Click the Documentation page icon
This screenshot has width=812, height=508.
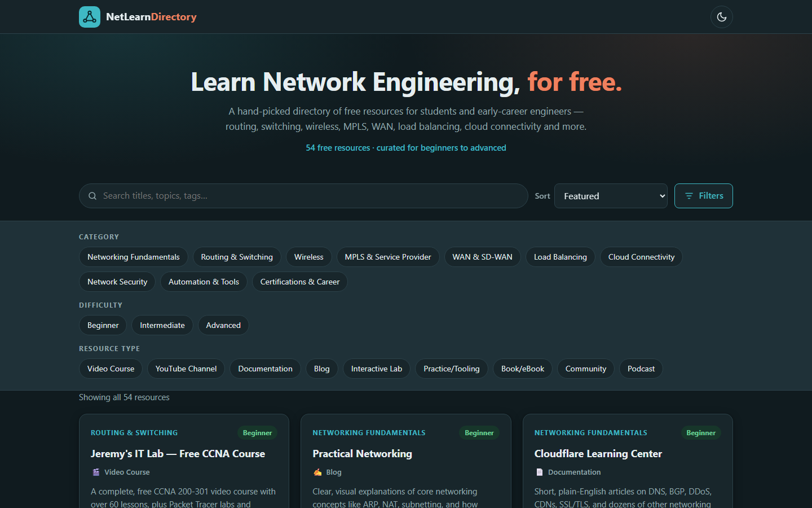(539, 472)
